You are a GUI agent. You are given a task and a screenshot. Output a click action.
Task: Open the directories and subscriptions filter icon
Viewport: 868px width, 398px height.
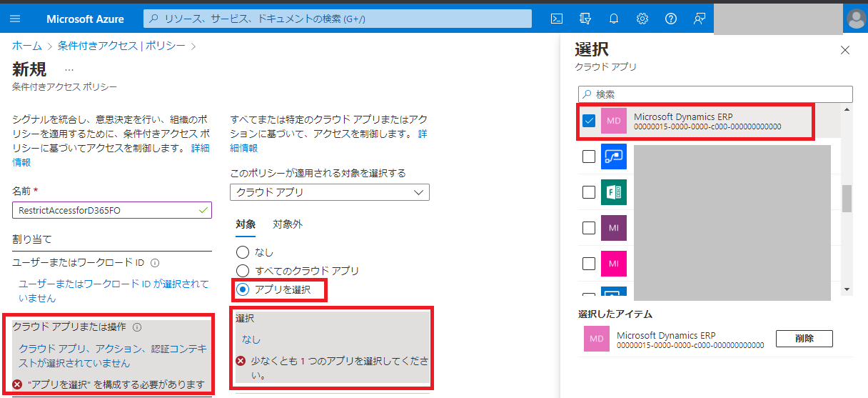(x=585, y=19)
